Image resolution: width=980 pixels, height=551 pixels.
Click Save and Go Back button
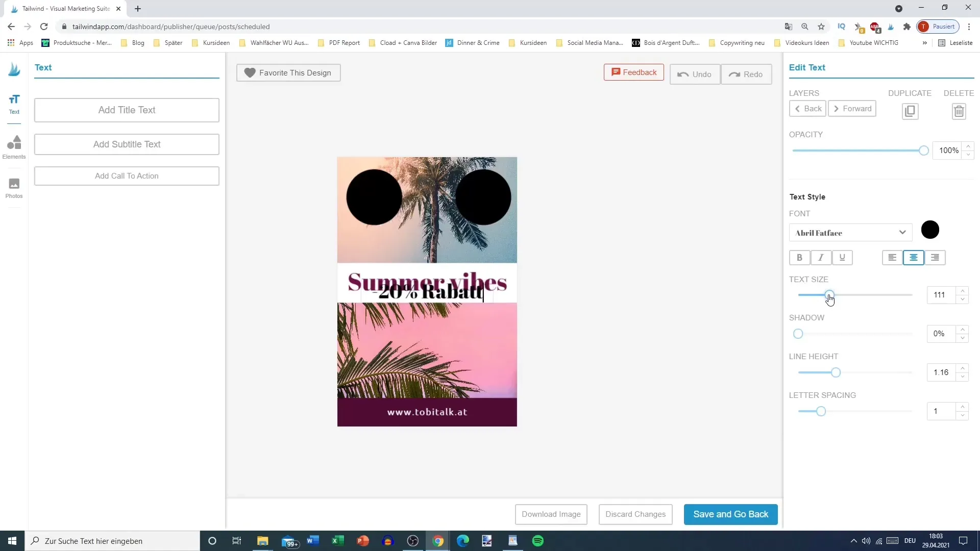pyautogui.click(x=730, y=514)
